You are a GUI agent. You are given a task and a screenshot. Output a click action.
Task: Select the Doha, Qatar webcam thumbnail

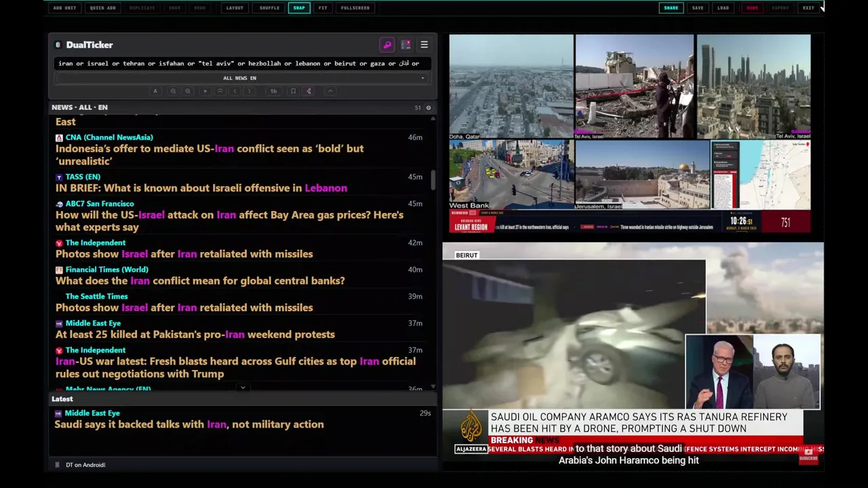pyautogui.click(x=511, y=87)
